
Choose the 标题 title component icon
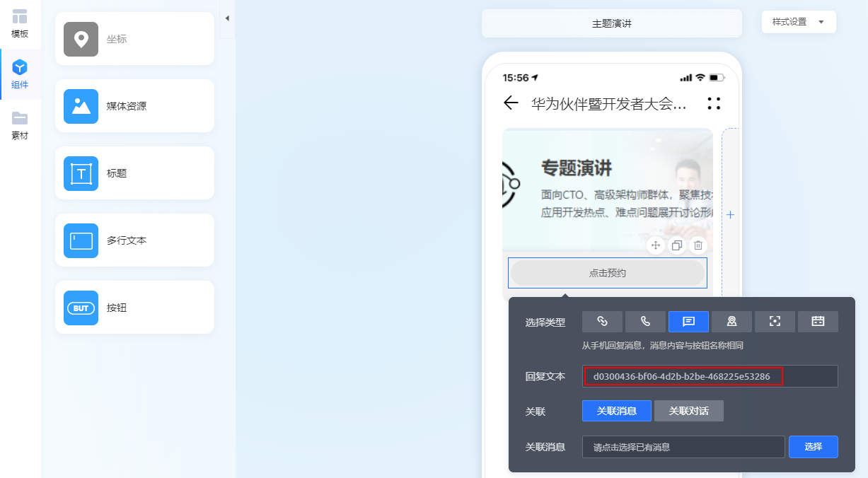point(81,173)
